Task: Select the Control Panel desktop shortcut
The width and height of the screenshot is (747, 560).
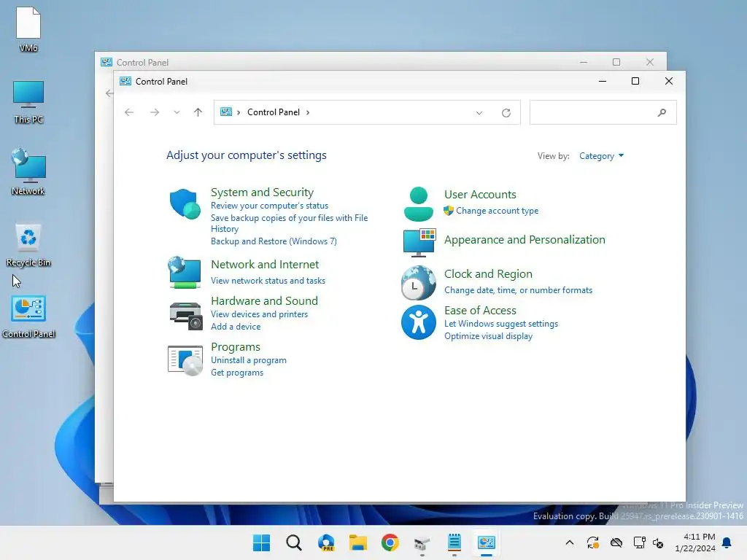Action: (28, 316)
